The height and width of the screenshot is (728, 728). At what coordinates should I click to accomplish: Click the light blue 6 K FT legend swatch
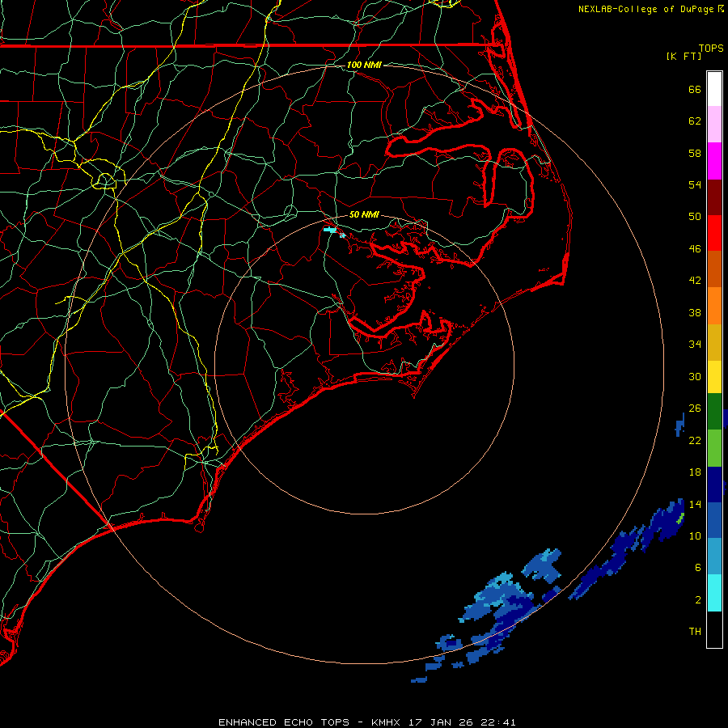click(714, 557)
